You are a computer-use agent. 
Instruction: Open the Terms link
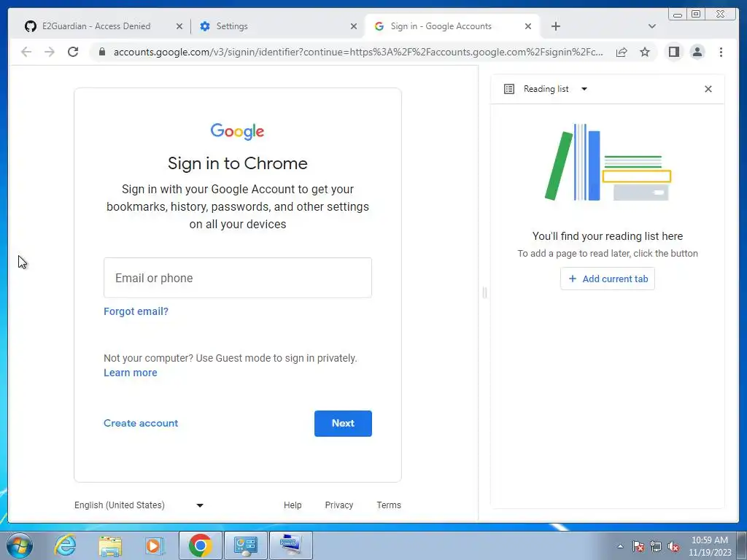389,505
